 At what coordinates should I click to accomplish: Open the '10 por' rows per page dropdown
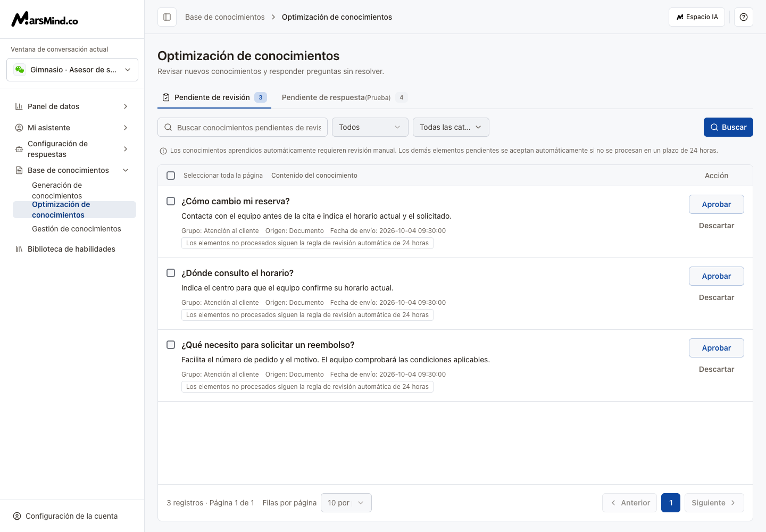[x=346, y=503]
